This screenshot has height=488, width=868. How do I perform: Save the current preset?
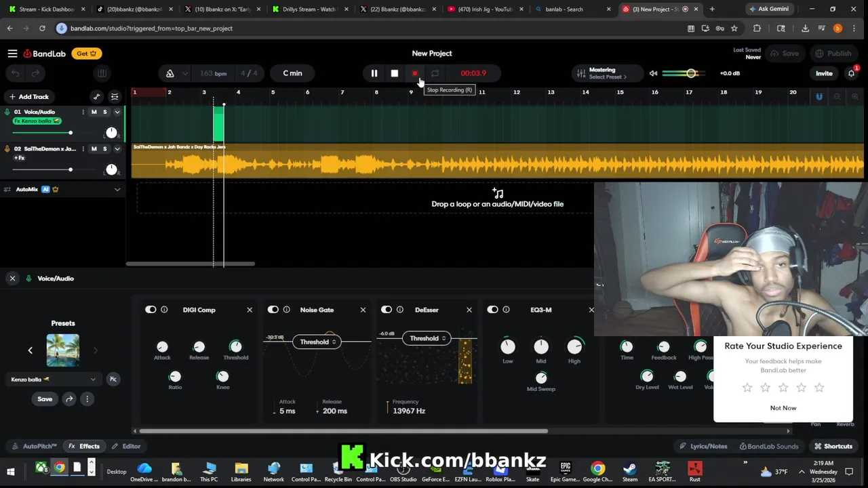[45, 399]
